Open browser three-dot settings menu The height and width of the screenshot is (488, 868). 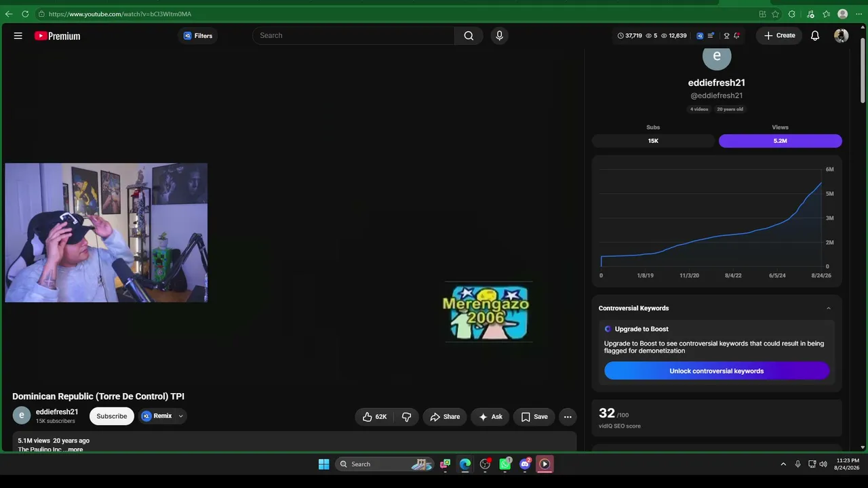(x=859, y=14)
